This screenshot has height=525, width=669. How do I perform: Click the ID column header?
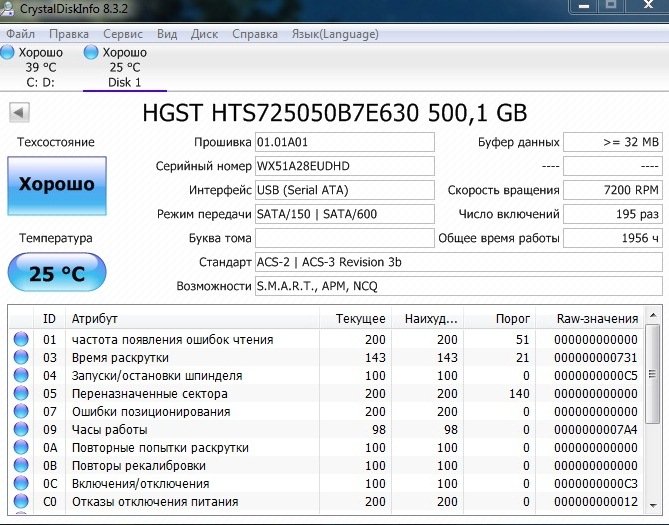pyautogui.click(x=49, y=318)
